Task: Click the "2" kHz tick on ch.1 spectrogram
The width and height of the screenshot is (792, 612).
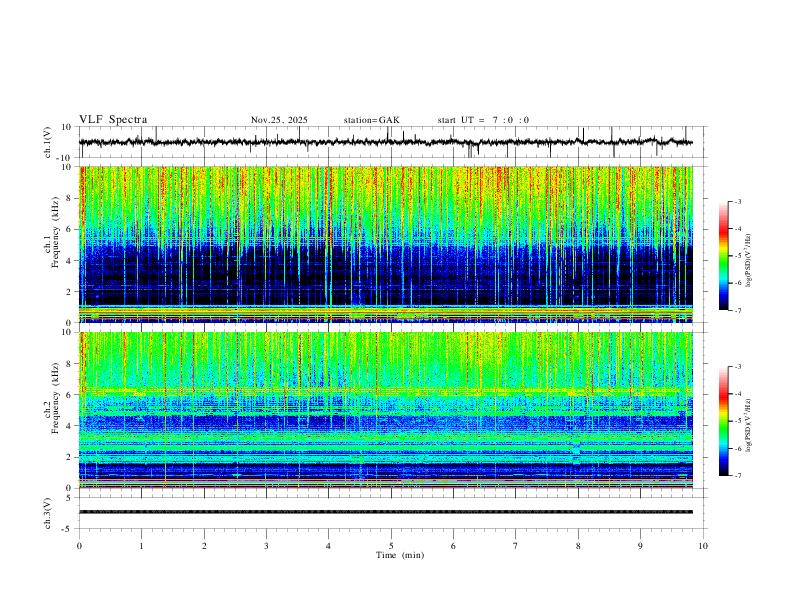Action: [x=69, y=291]
